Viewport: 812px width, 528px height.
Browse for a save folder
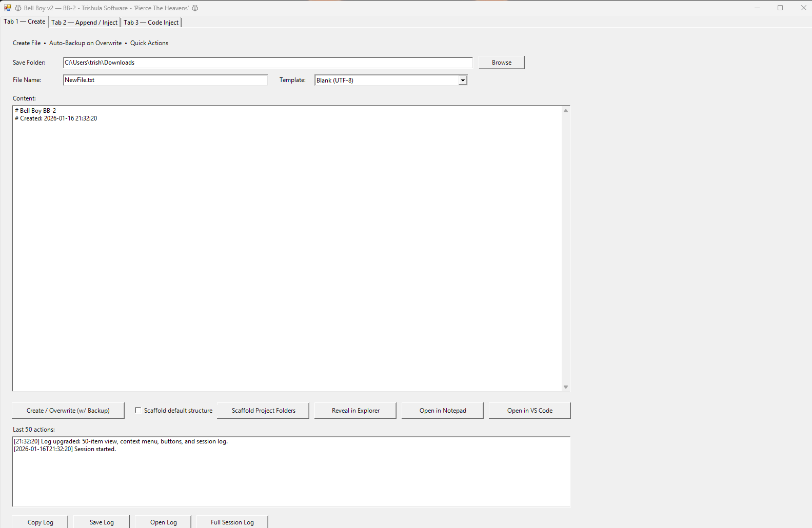(502, 63)
